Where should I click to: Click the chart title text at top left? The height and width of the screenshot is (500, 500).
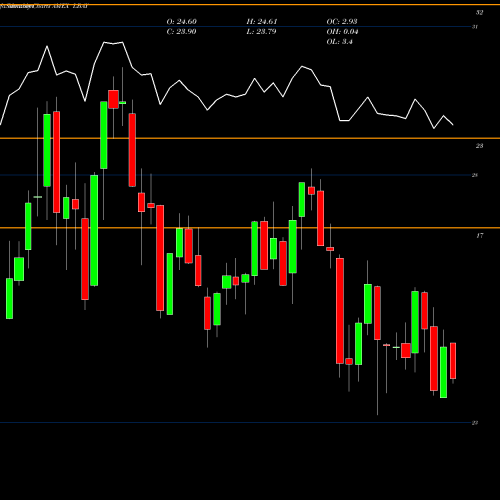[x=44, y=6]
